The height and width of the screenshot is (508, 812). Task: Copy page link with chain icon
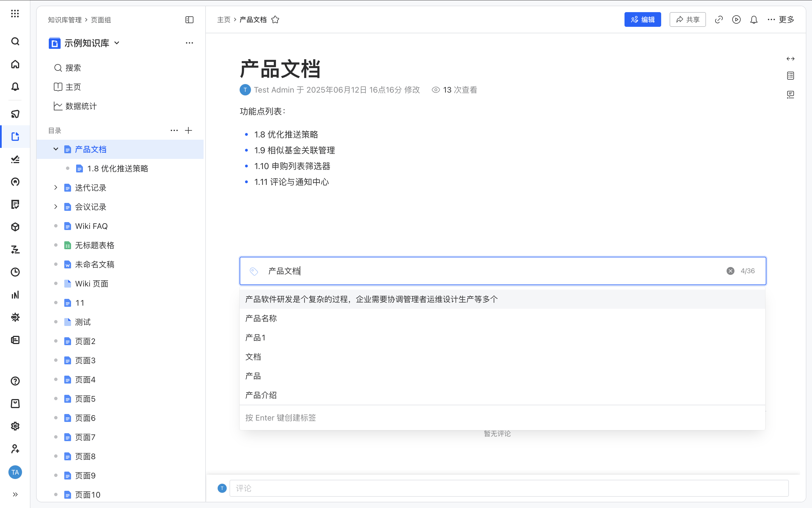719,19
